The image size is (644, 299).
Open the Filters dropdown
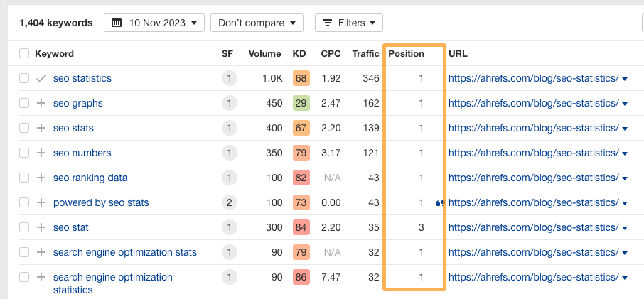coord(348,23)
